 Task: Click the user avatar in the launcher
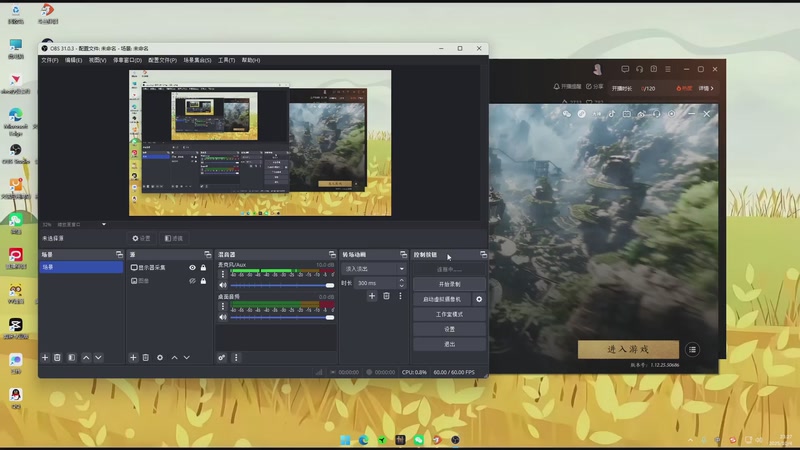point(597,69)
